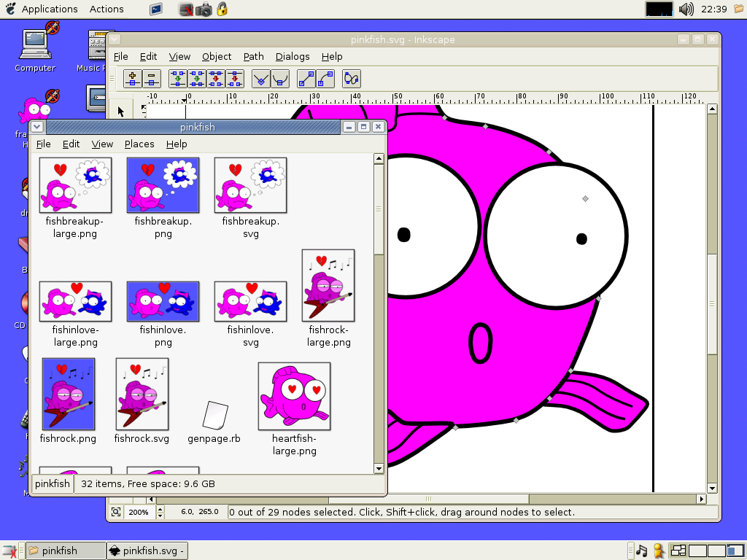Viewport: 747px width, 560px height.
Task: Open the Places menu in pinkfish window
Action: pos(139,144)
